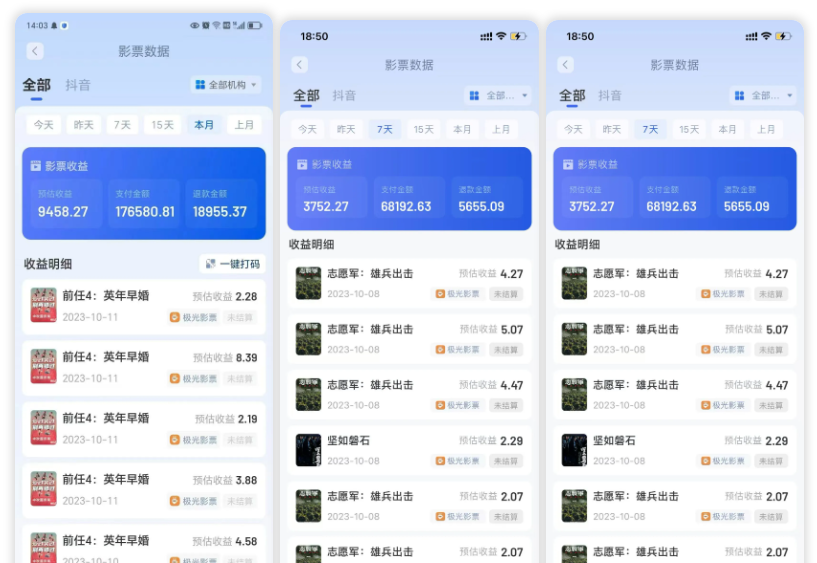Tap 预估收益 9458.27 tile in left phone
The image size is (817, 563).
tap(66, 203)
